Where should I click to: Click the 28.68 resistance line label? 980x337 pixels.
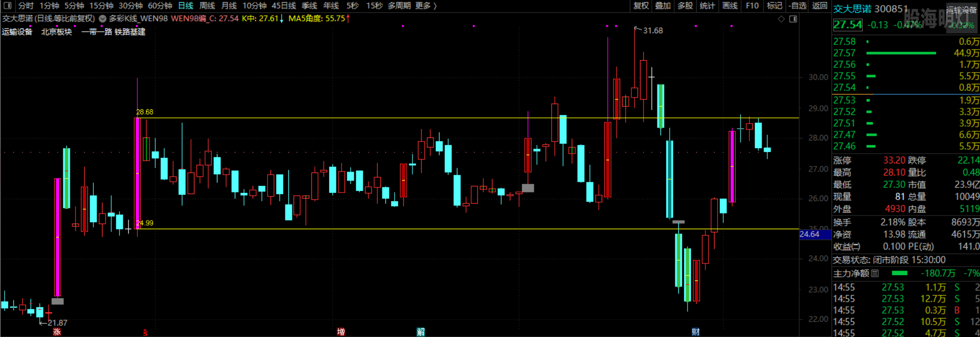click(144, 112)
